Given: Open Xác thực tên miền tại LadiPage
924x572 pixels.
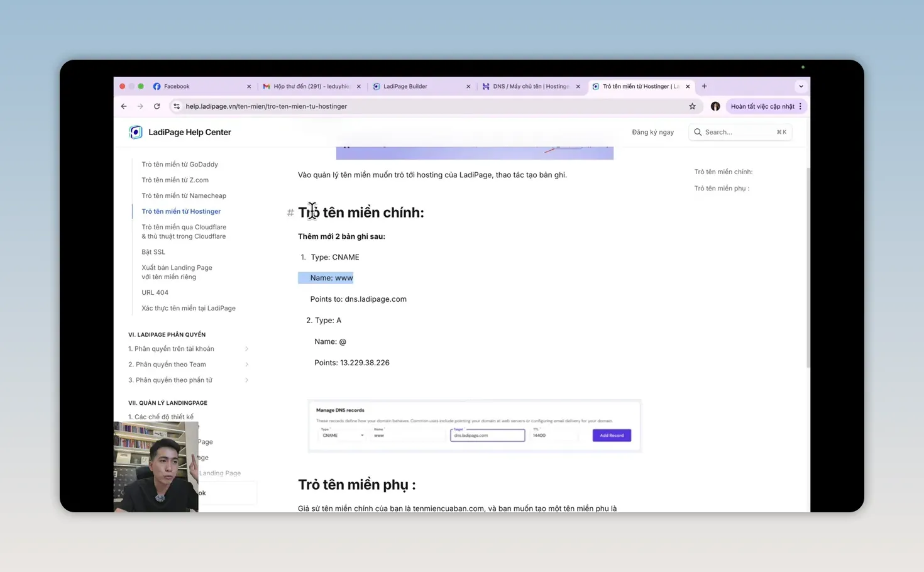Looking at the screenshot, I should (x=189, y=309).
